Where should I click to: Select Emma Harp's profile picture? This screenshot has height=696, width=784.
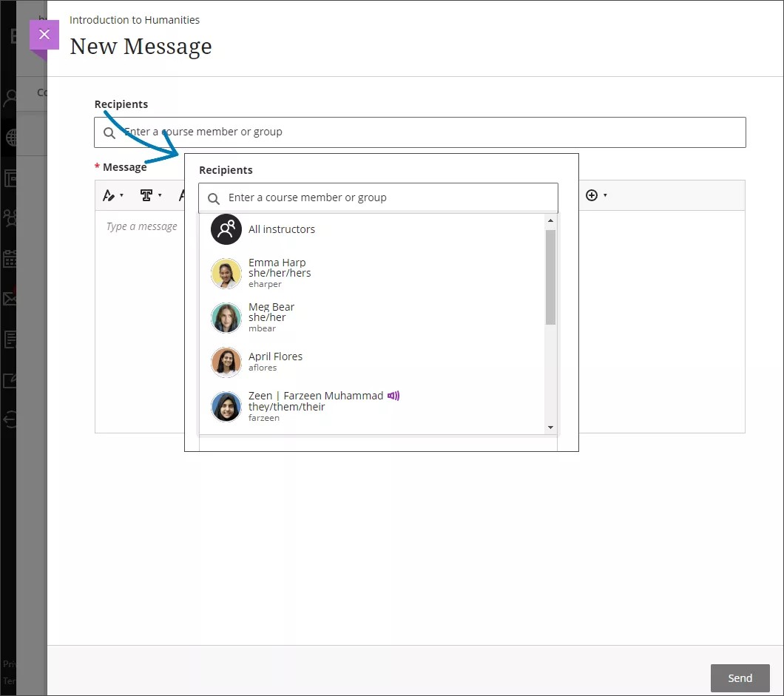click(226, 274)
